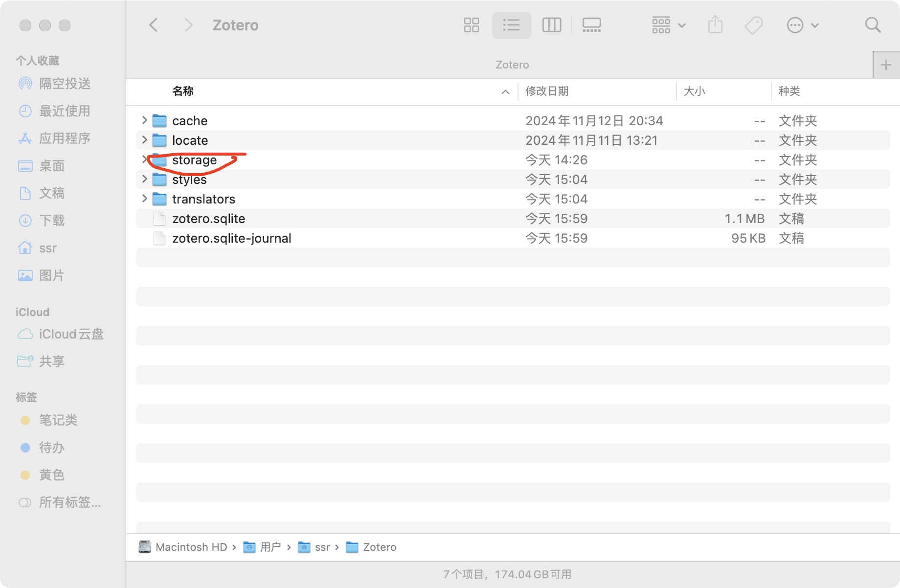Image resolution: width=900 pixels, height=588 pixels.
Task: Open 图片 in the sidebar
Action: [42, 275]
